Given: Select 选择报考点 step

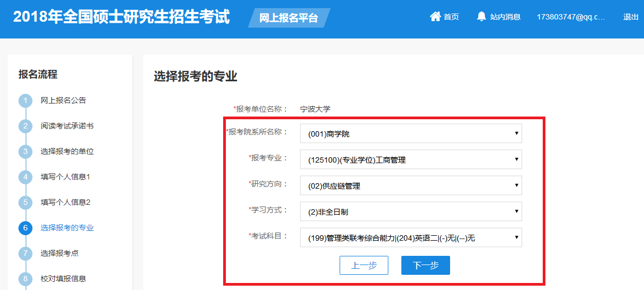Looking at the screenshot, I should (60, 253).
